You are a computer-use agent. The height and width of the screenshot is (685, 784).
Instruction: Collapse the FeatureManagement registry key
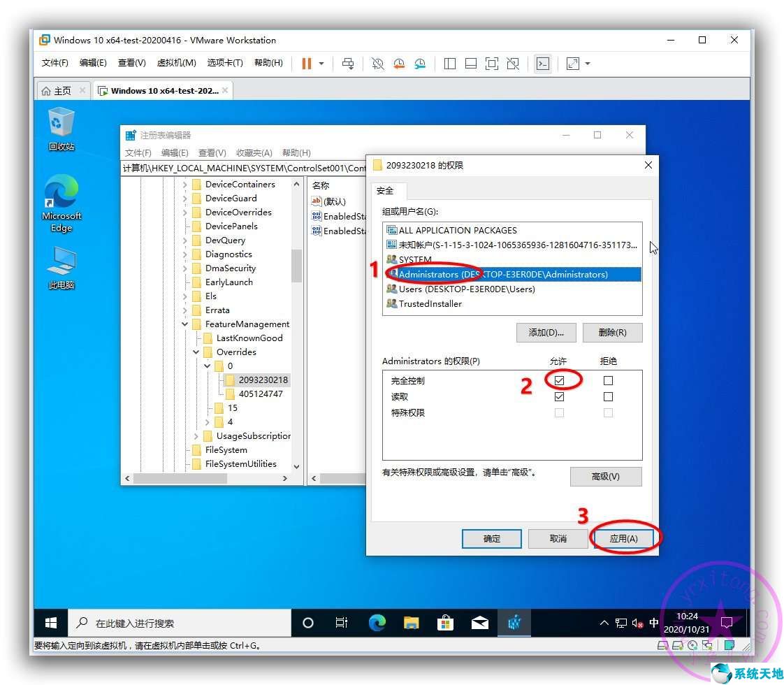(185, 324)
